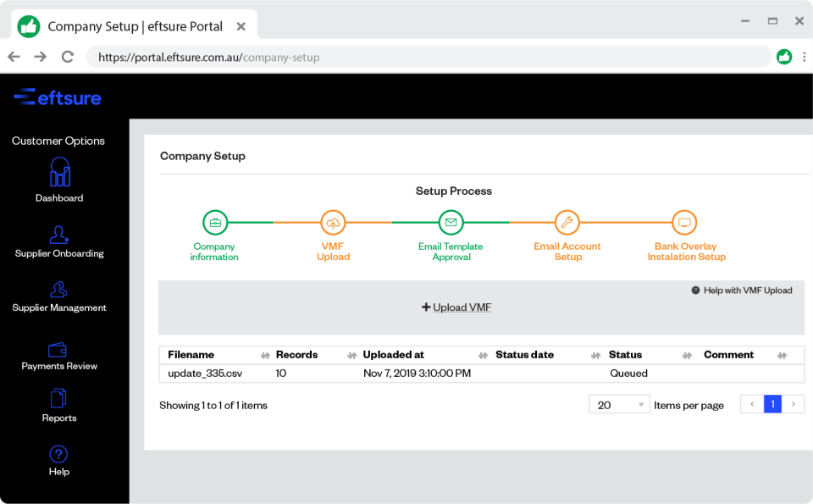Select the Bank Overlay Installation Setup step

click(685, 222)
